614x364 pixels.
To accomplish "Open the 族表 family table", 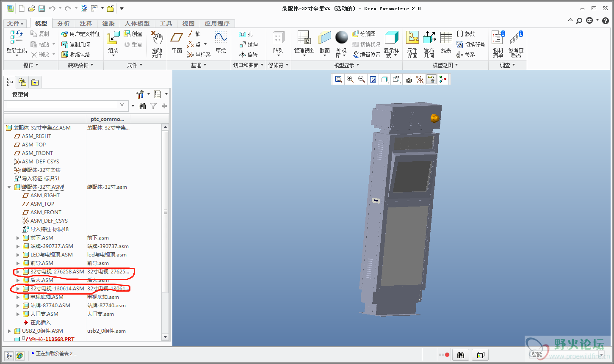I will [446, 42].
